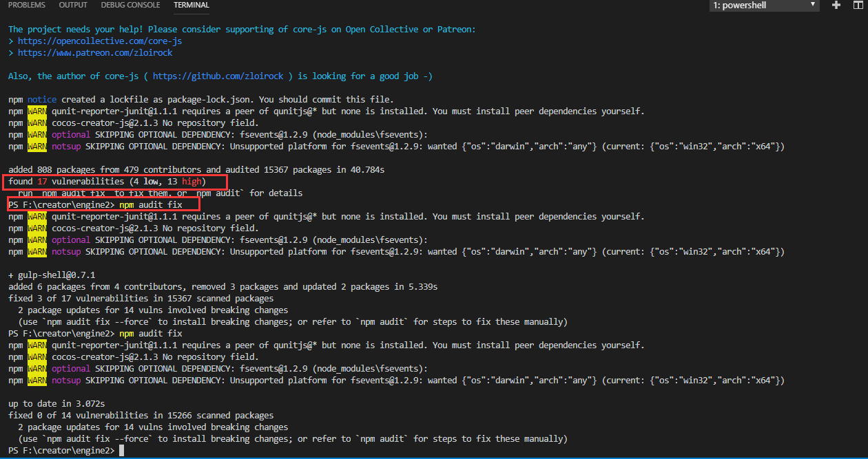868x459 pixels.
Task: Click the TERMINAL tab
Action: (192, 6)
